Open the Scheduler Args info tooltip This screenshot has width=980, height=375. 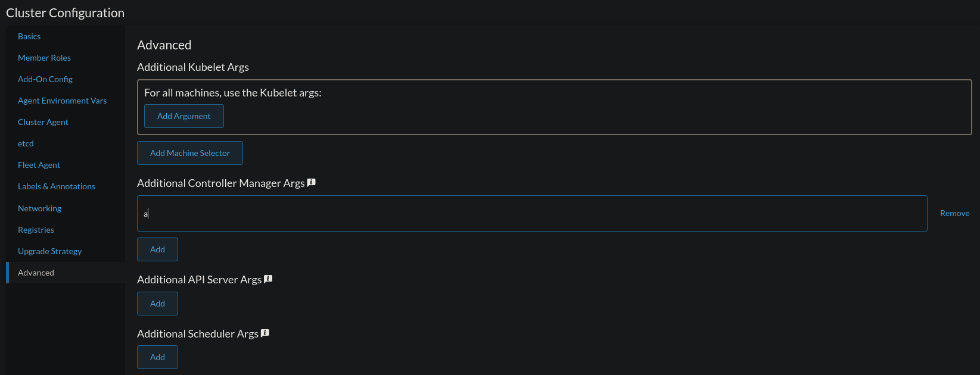pyautogui.click(x=265, y=333)
